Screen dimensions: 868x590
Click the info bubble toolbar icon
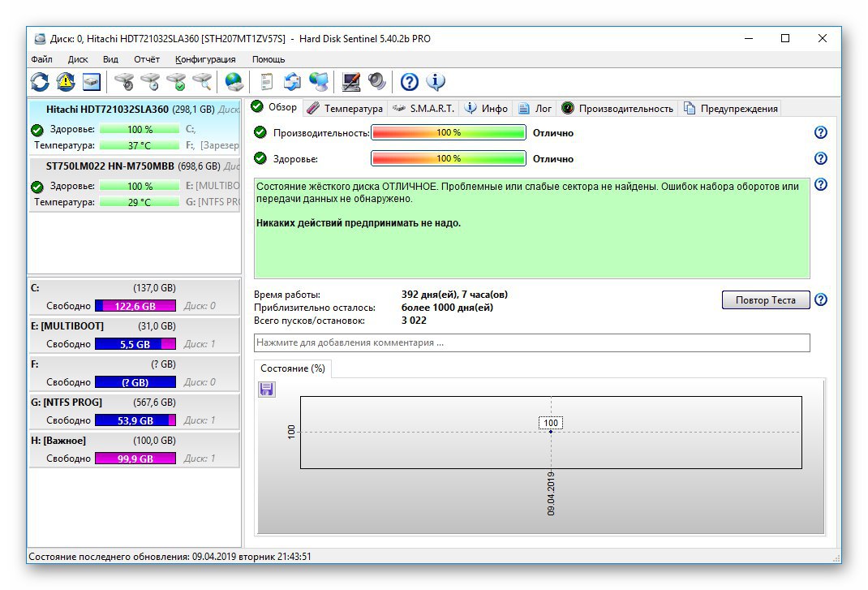(x=436, y=82)
